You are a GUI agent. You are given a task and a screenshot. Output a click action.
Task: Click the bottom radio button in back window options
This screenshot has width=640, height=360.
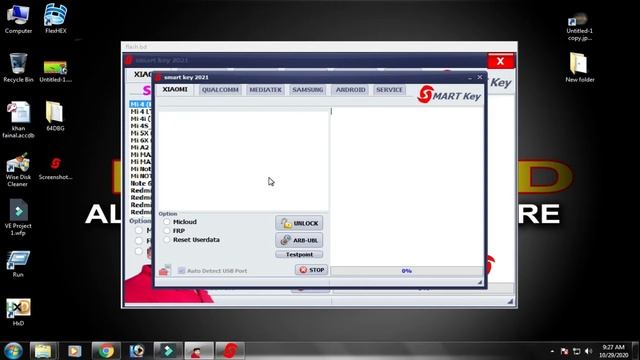pyautogui.click(x=139, y=251)
